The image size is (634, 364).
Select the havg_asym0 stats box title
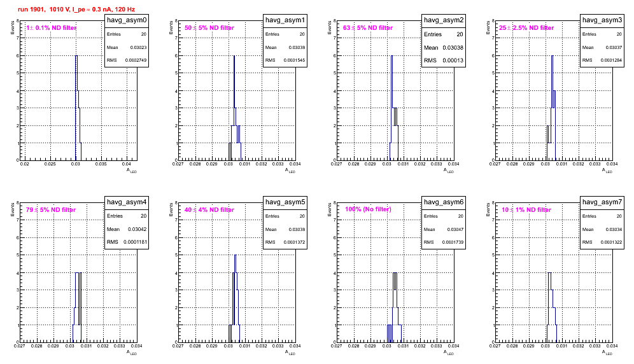(x=127, y=20)
